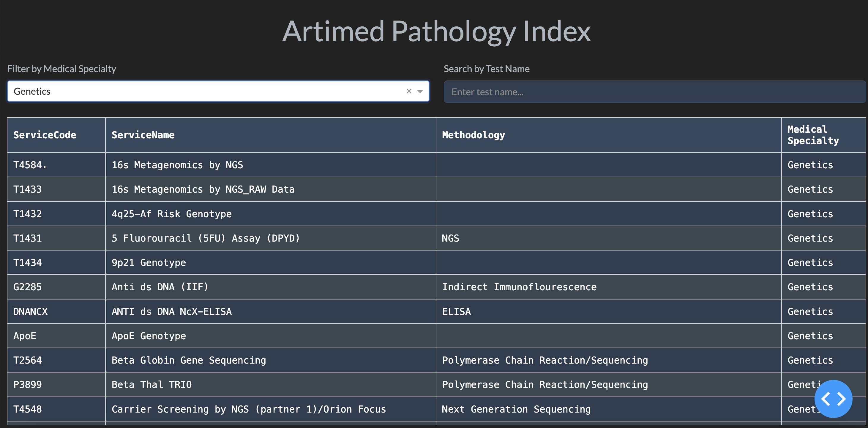The height and width of the screenshot is (428, 868).
Task: Select the 5 Fluorouracil (5FU) Assay cell
Action: (x=206, y=238)
